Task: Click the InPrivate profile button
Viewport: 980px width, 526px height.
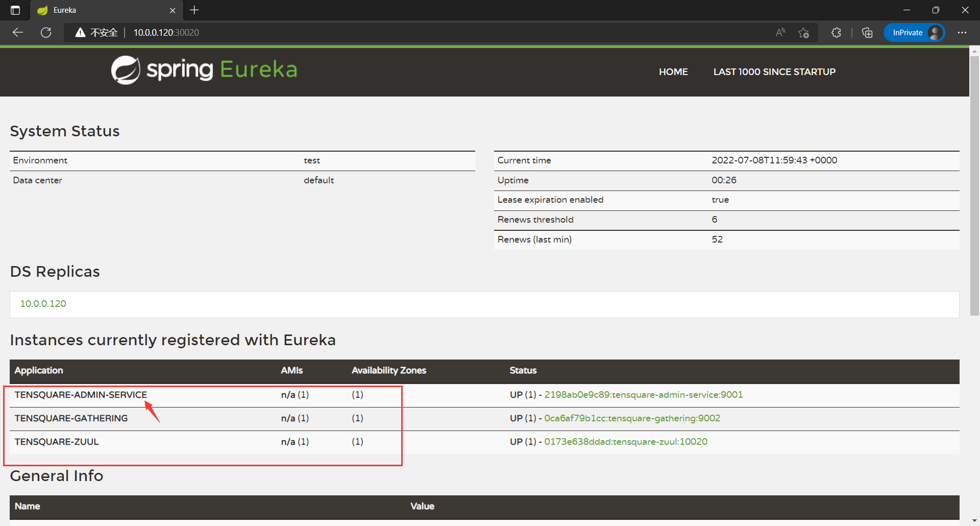Action: (915, 33)
